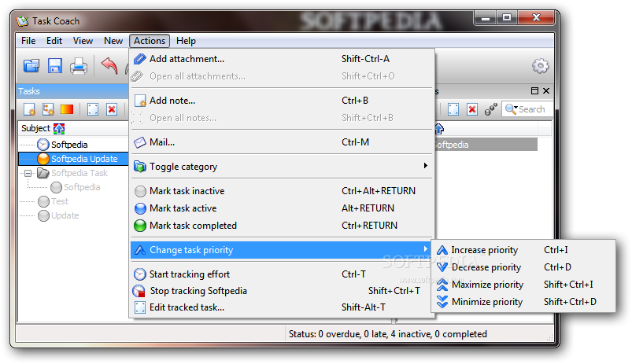Choose Start tracking effort
Image resolution: width=632 pixels, height=364 pixels.
[x=282, y=274]
